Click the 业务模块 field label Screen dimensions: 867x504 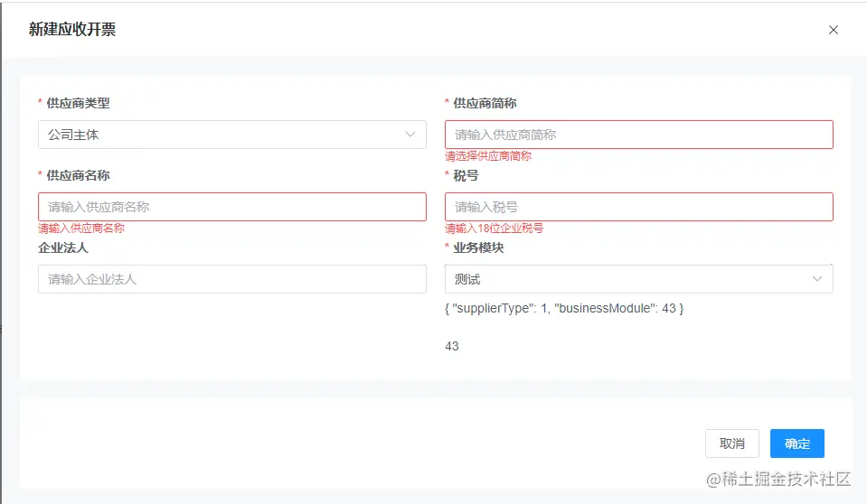tap(478, 247)
